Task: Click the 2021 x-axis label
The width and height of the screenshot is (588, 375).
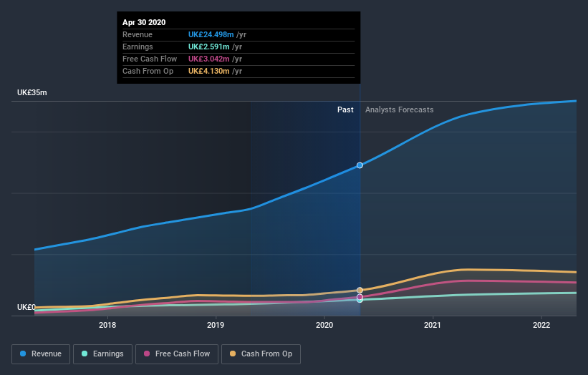Action: click(x=433, y=325)
